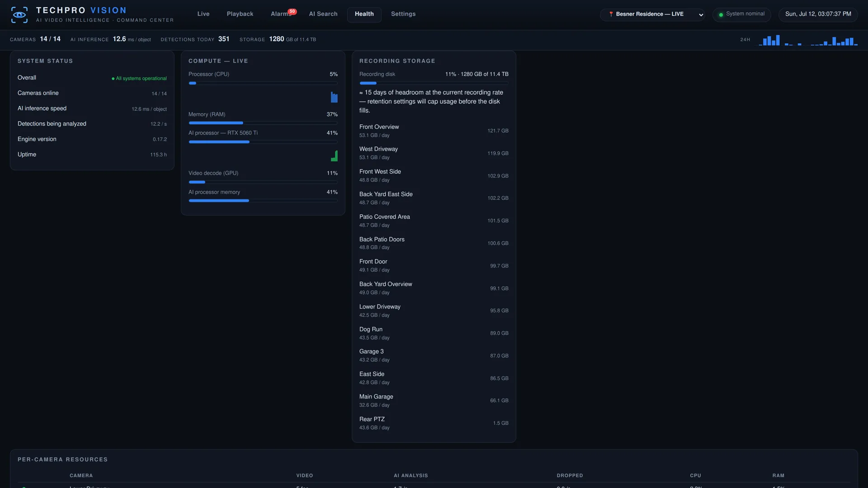Click the System nominal status pill
The image size is (868, 488).
click(742, 14)
